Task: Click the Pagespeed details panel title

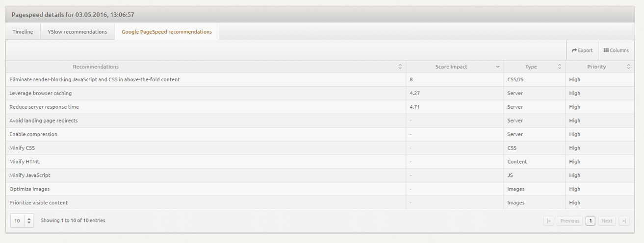Action: pos(73,15)
